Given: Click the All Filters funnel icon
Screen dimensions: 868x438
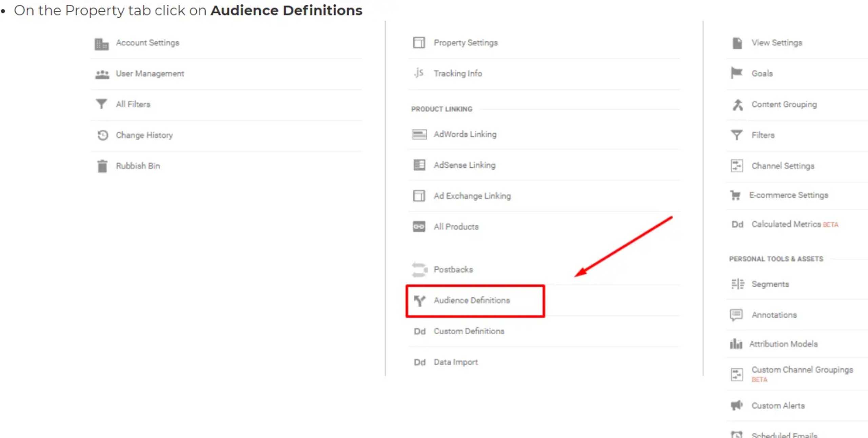Looking at the screenshot, I should click(101, 104).
